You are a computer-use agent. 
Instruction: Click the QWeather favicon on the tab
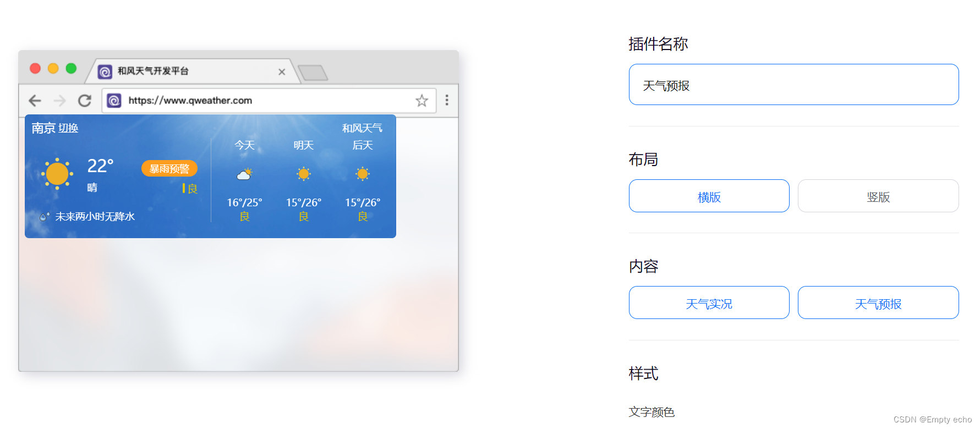[105, 71]
